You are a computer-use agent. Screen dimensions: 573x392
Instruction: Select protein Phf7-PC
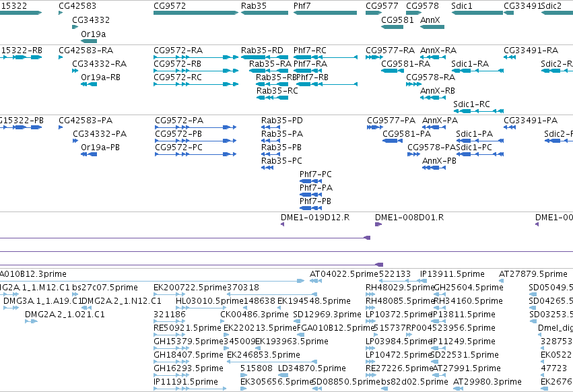[316, 174]
